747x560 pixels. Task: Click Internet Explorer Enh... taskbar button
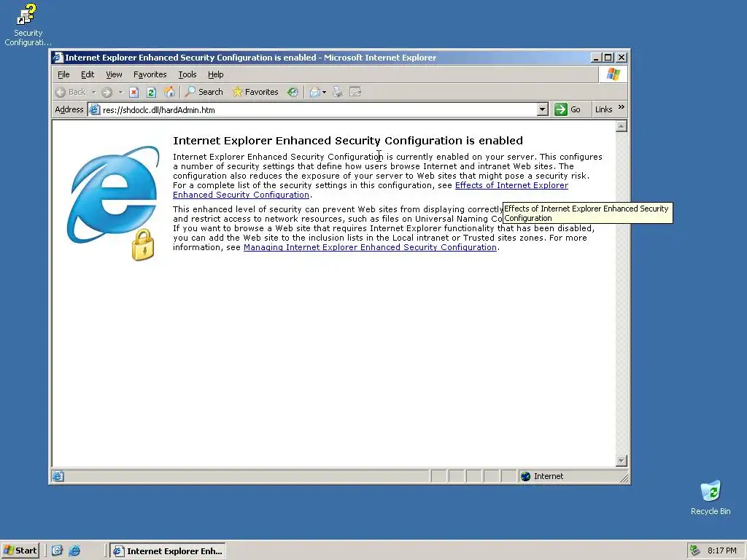coord(168,551)
